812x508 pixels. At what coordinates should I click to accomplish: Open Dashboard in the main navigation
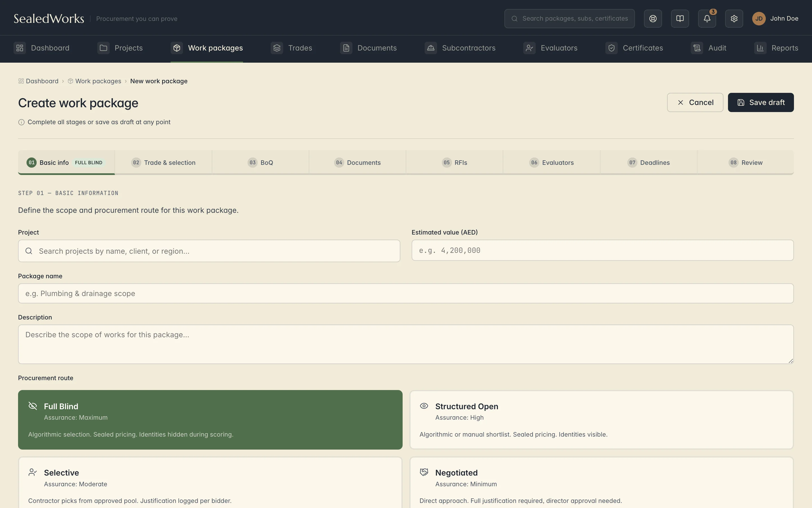coord(42,48)
